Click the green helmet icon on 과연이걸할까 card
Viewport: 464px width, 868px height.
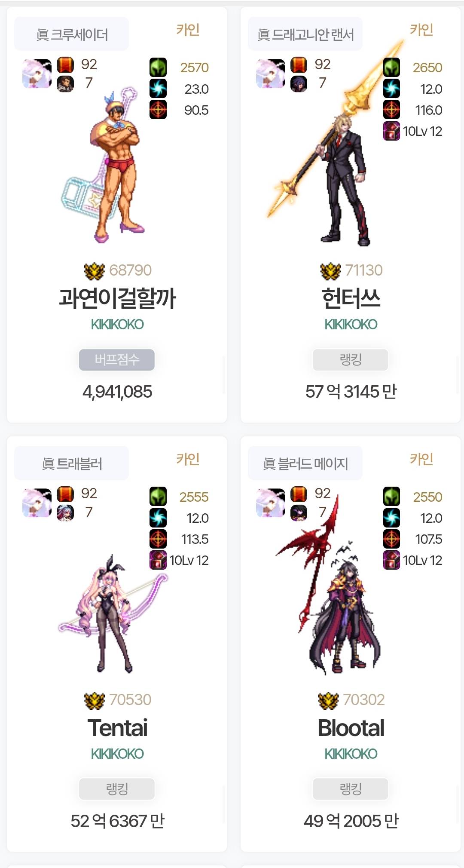point(158,67)
